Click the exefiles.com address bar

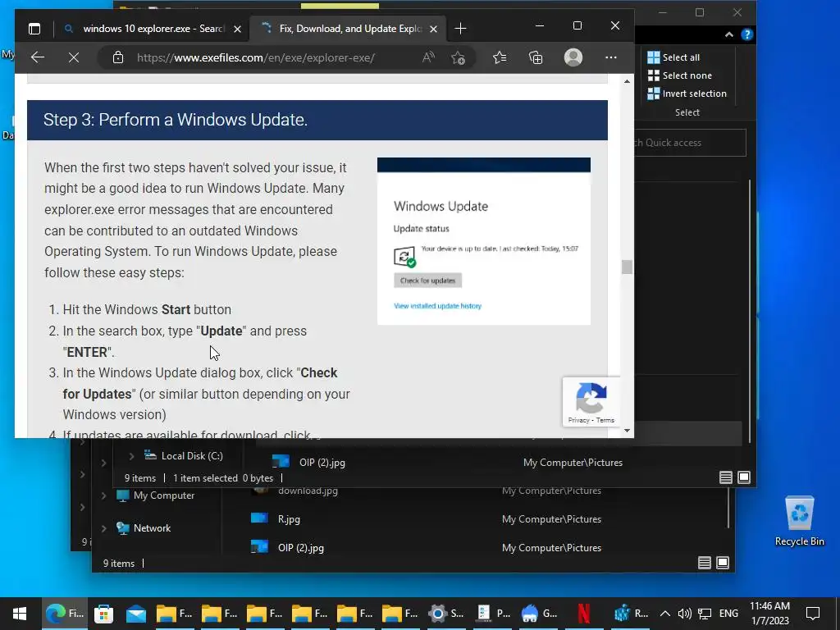(x=256, y=58)
